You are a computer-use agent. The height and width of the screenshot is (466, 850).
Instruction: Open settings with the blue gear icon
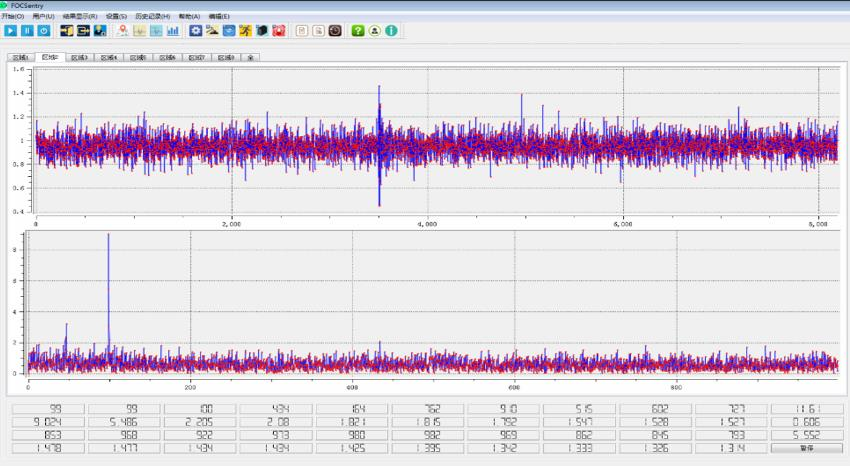(x=196, y=31)
